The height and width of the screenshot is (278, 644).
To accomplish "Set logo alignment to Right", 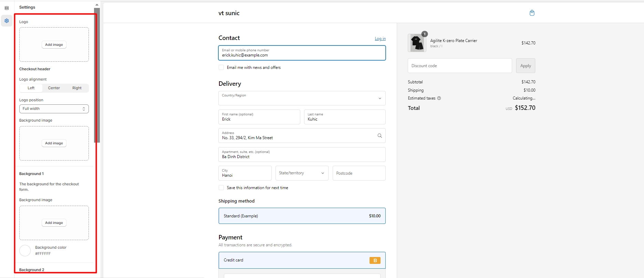I will [77, 88].
